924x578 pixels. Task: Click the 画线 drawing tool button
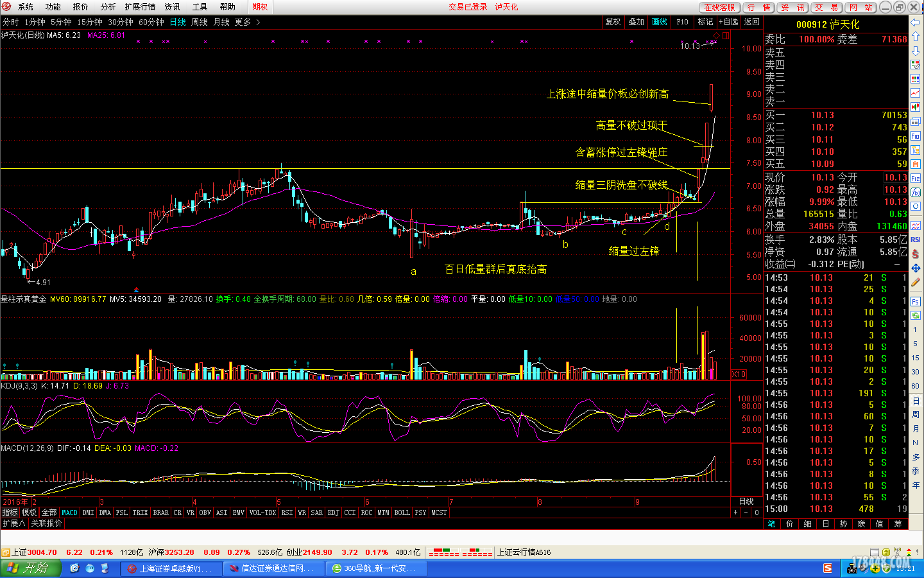pos(660,22)
